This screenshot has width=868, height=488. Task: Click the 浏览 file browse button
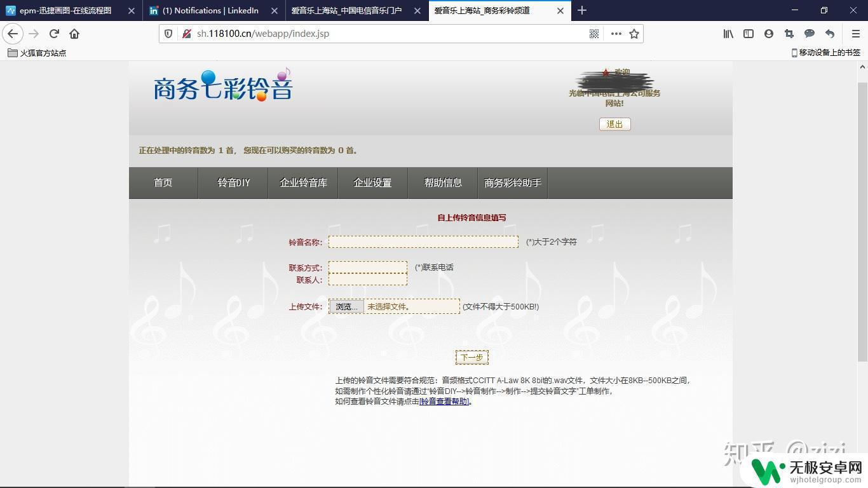point(346,307)
